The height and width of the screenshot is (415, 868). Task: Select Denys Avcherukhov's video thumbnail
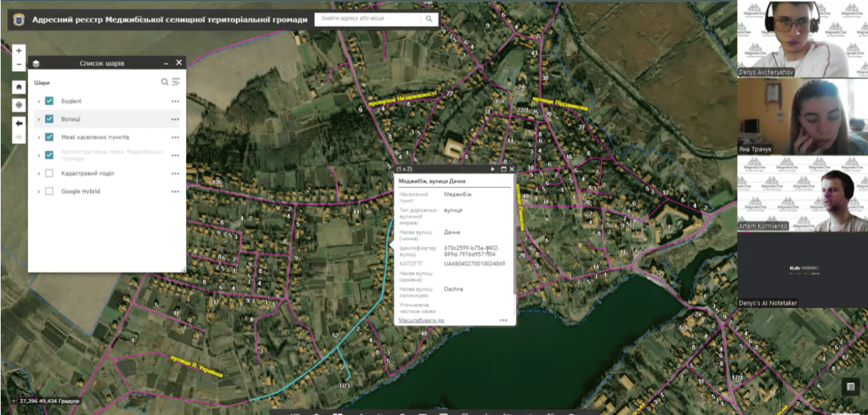coord(803,38)
